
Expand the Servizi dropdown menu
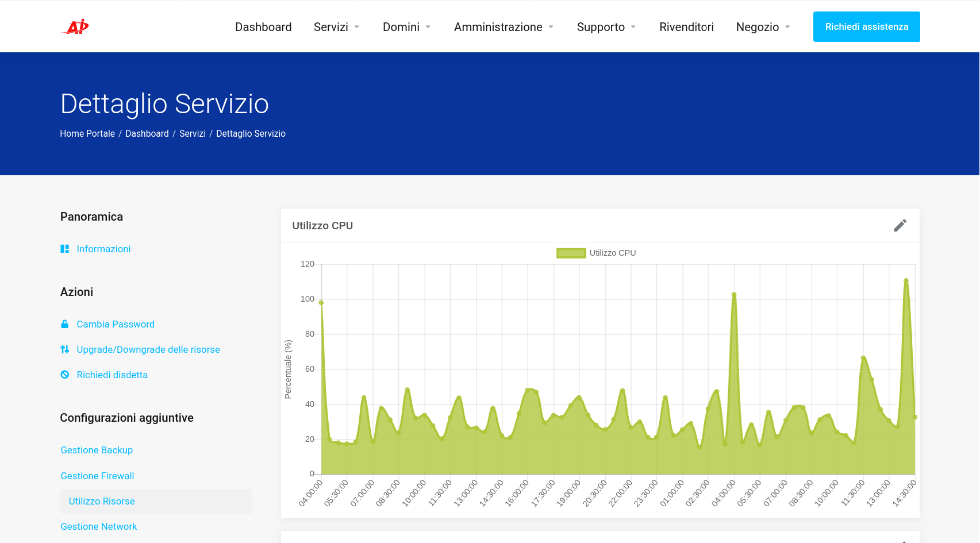tap(337, 27)
